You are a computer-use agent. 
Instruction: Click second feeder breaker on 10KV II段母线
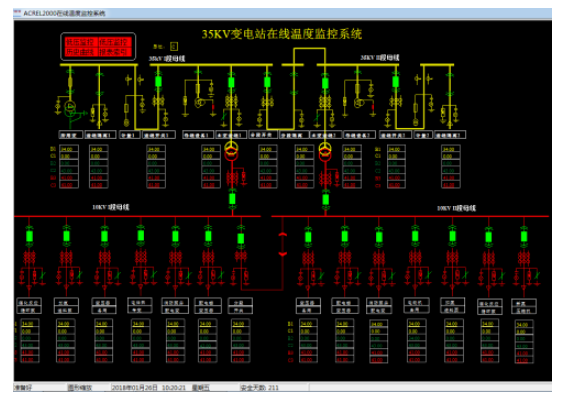click(x=345, y=236)
